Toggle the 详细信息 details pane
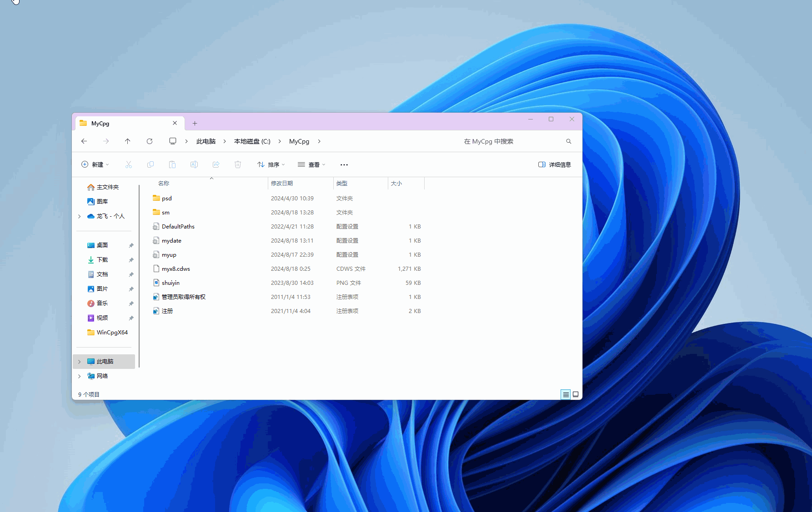 pyautogui.click(x=555, y=164)
